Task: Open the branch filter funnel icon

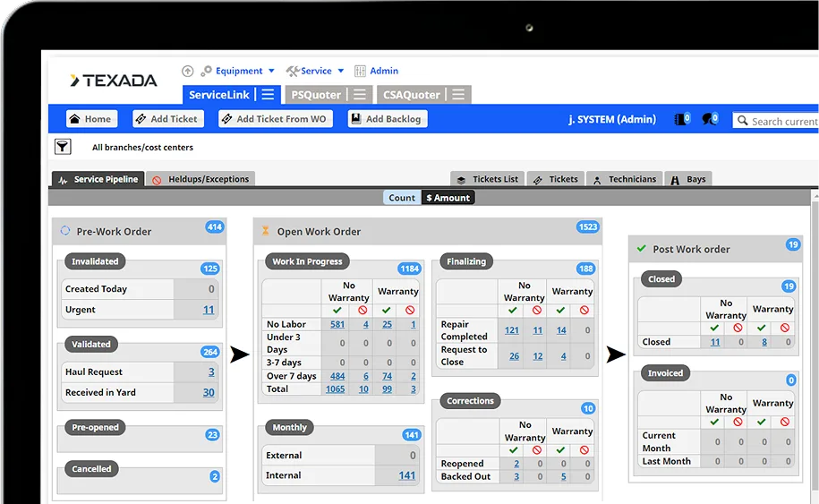Action: coord(63,147)
